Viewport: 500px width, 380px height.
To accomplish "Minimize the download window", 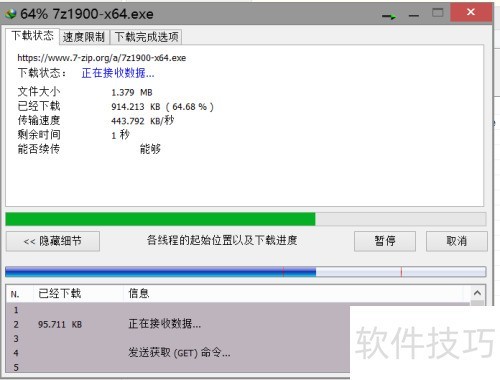I will click(414, 15).
